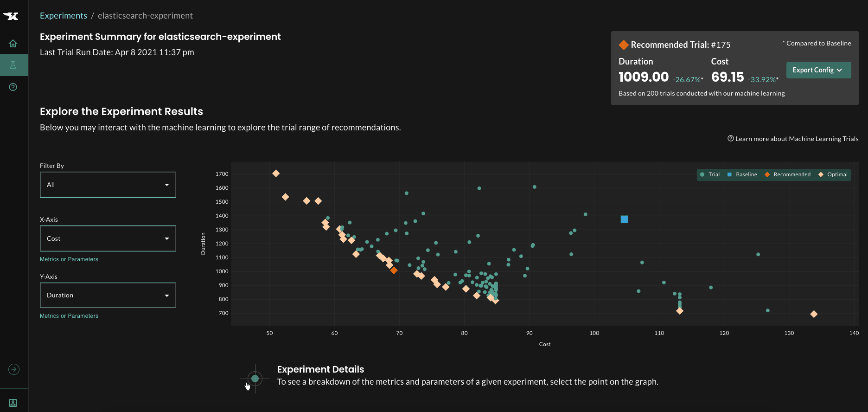
Task: Click the app logo in the sidebar
Action: click(11, 16)
